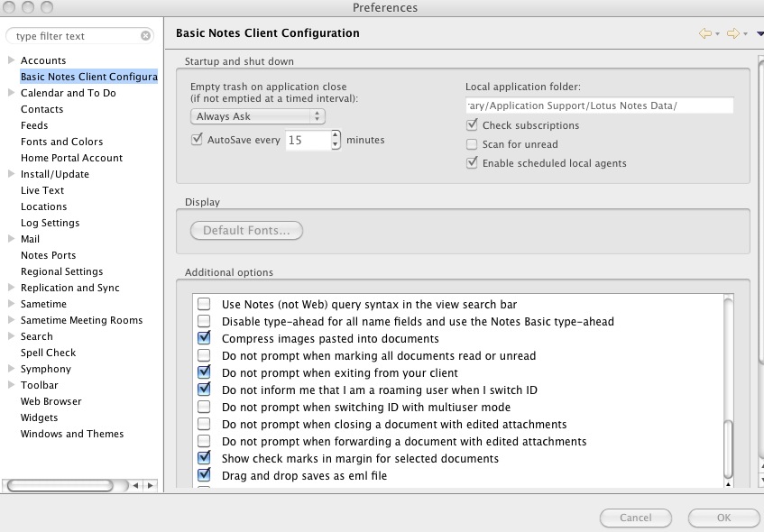The height and width of the screenshot is (532, 764).
Task: Click the AutoSave minutes stepper arrows
Action: point(336,140)
